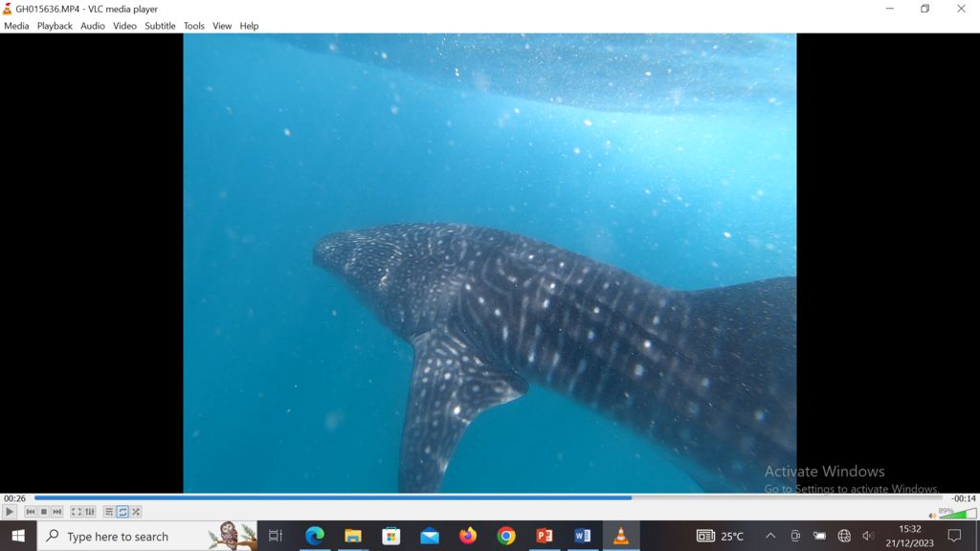Enable random shuffle playback
Viewport: 980px width, 551px height.
[x=136, y=512]
